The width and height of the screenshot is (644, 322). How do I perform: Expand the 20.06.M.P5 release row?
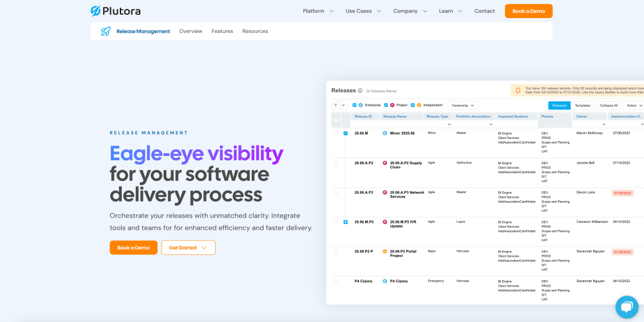point(345,222)
